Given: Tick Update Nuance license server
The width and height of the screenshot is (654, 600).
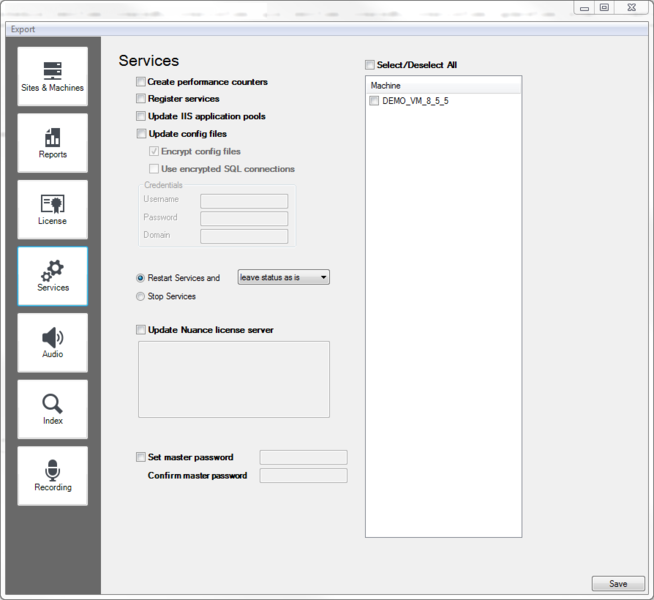Looking at the screenshot, I should point(141,330).
